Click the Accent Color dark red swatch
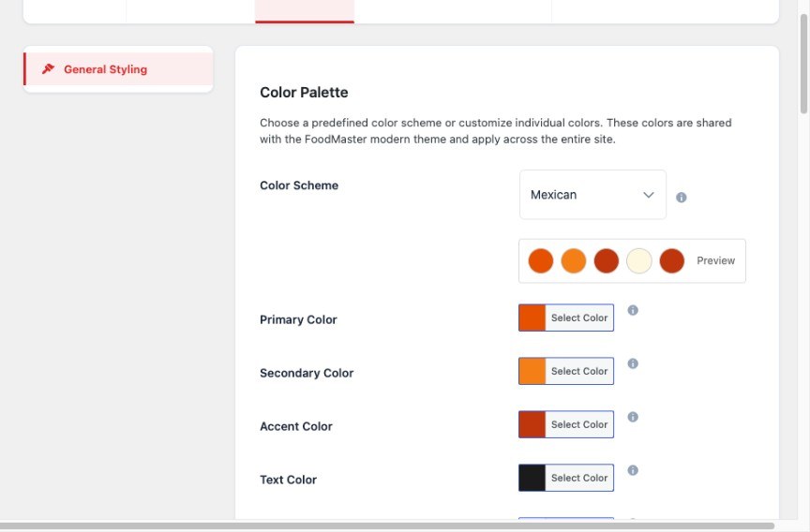This screenshot has width=810, height=532. [x=532, y=424]
